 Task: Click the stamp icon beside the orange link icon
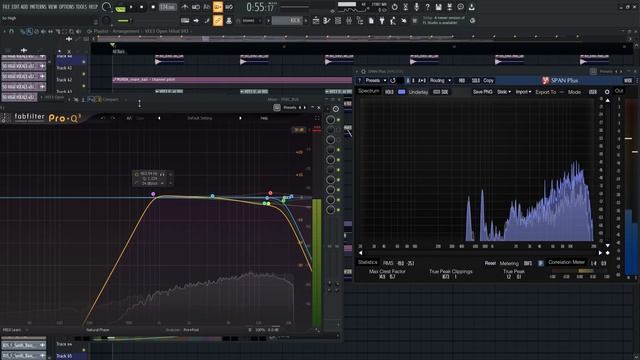tap(229, 20)
